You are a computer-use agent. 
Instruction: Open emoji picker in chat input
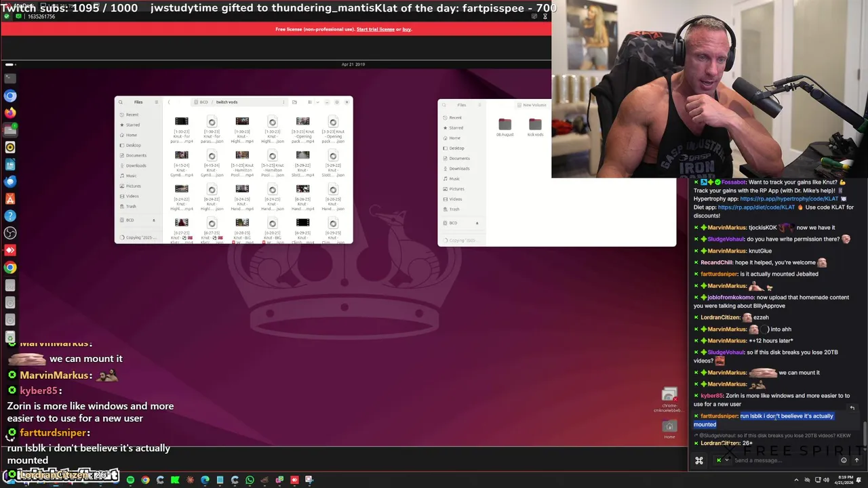tap(844, 460)
